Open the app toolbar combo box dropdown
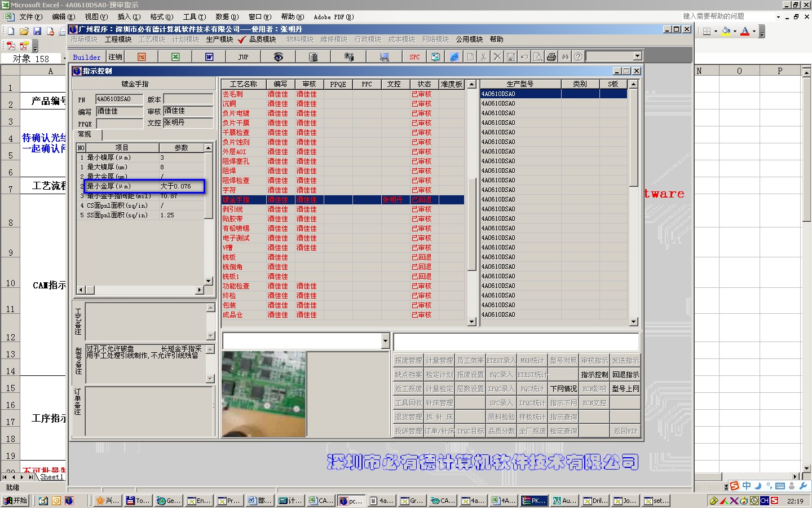Viewport: 812px width, 508px height. click(x=637, y=56)
